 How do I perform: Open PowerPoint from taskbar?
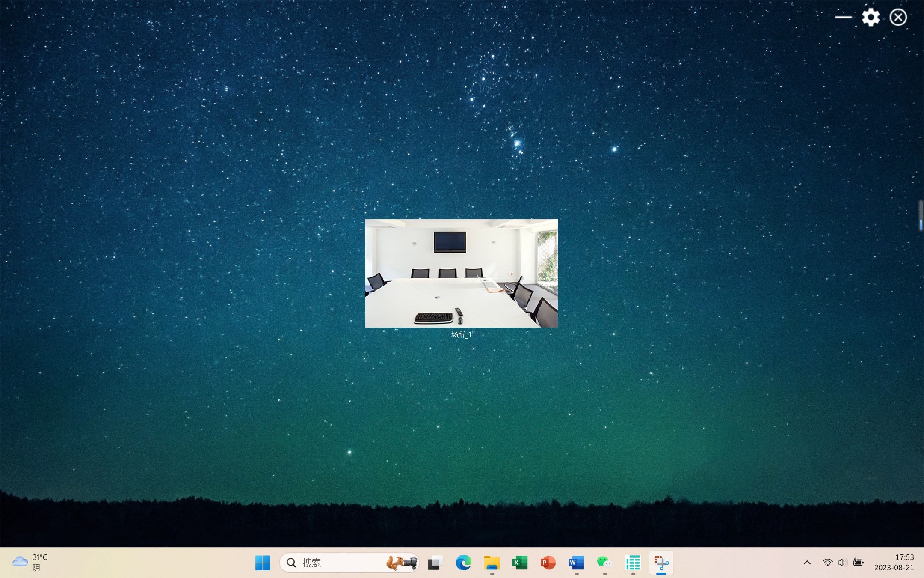pos(548,563)
